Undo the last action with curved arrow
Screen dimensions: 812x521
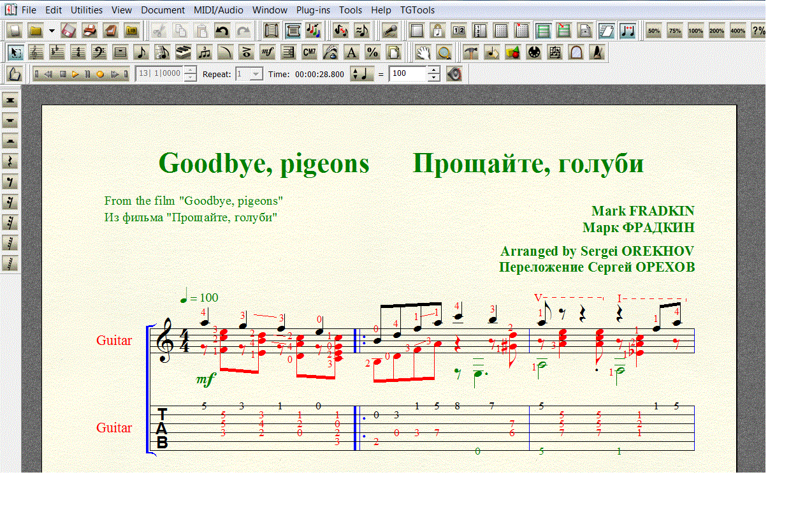(x=221, y=31)
